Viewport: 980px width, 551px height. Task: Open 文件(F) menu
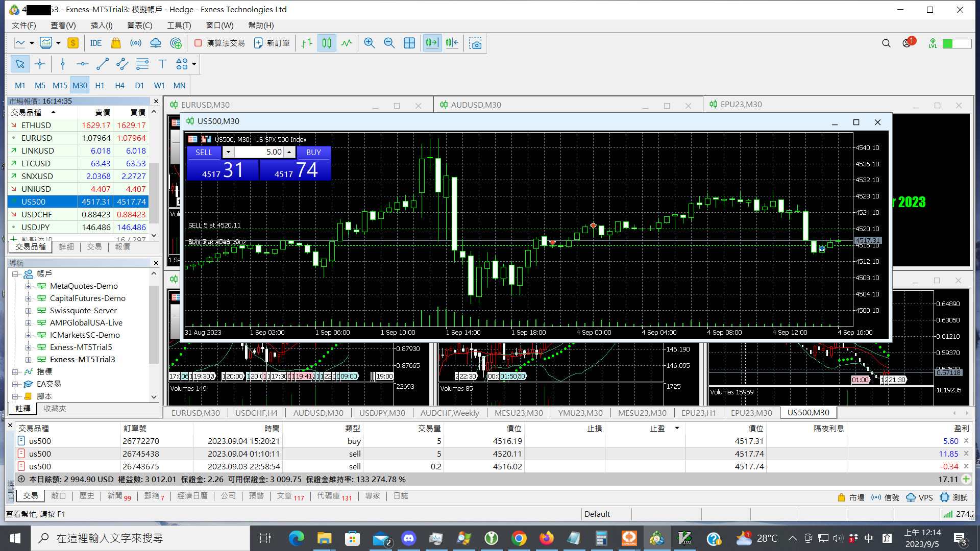(24, 25)
